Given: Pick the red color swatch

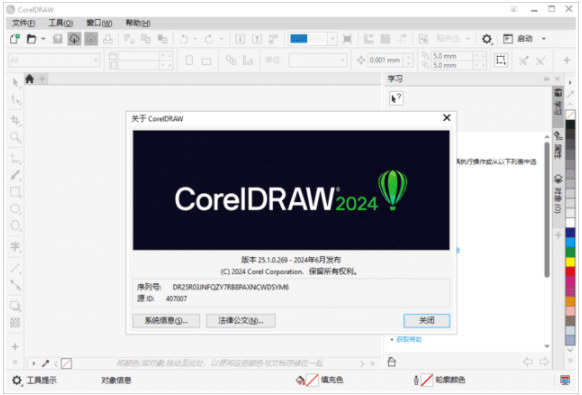Looking at the screenshot, I should (x=570, y=271).
